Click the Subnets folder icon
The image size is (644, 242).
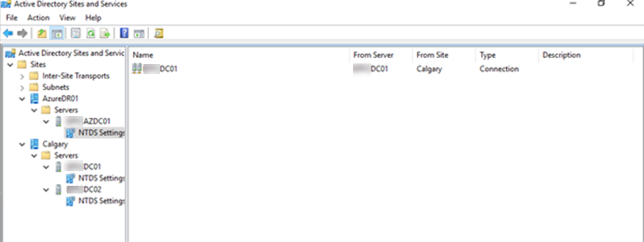tap(34, 87)
